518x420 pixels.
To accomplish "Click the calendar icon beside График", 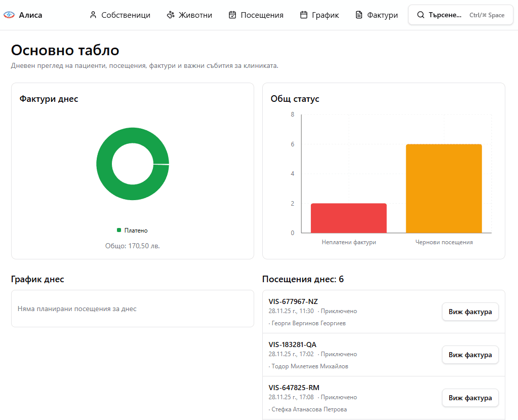I will coord(304,15).
